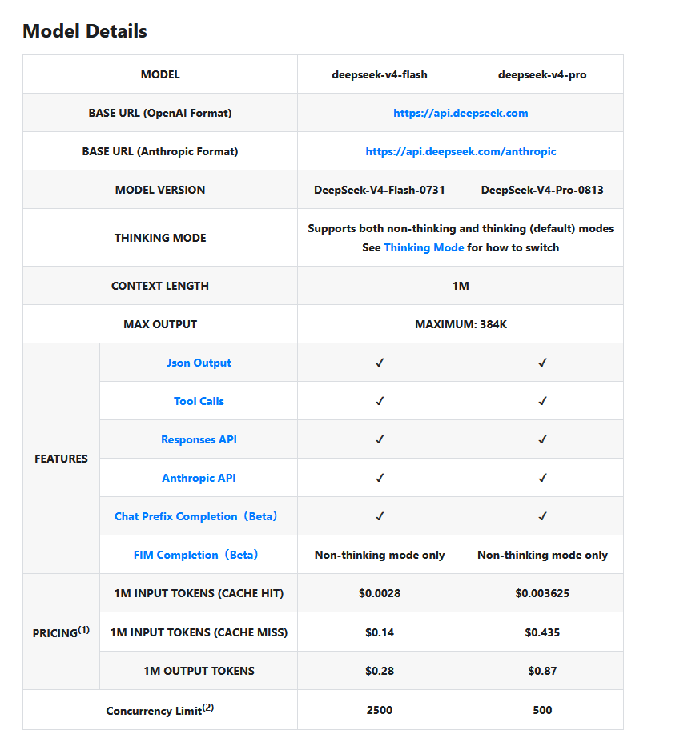This screenshot has width=700, height=738.
Task: Click the deepseek-v4-flash column header
Action: point(379,74)
